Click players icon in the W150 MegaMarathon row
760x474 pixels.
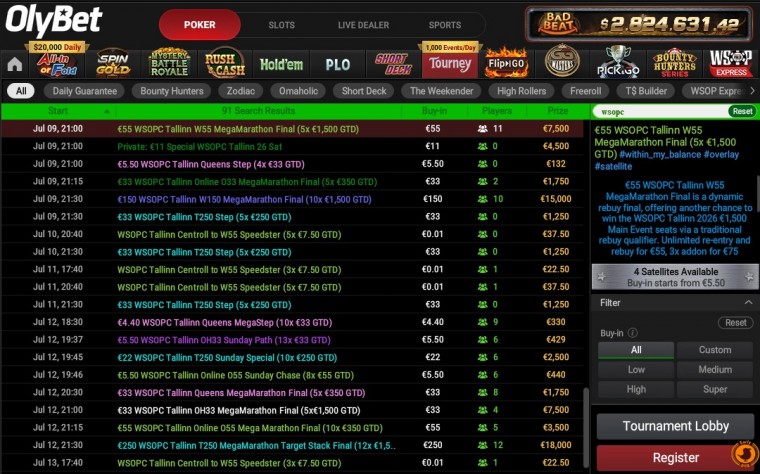tap(482, 199)
